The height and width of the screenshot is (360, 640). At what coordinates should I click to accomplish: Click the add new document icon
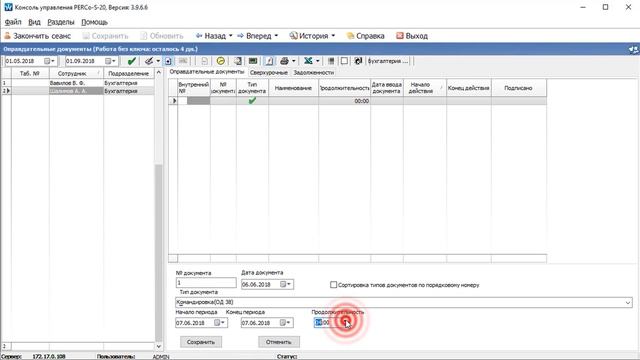(168, 61)
